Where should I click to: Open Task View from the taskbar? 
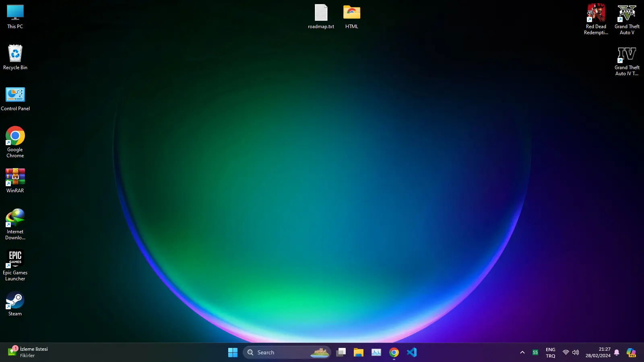point(341,353)
